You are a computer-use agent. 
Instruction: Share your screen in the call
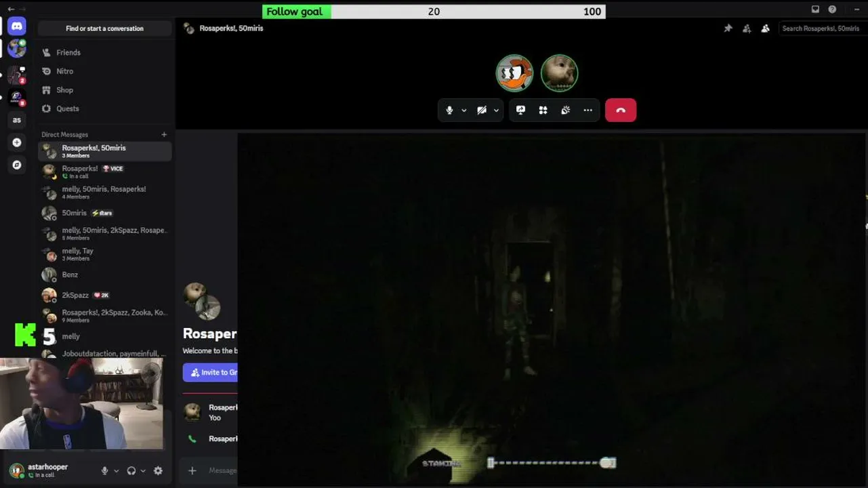(520, 110)
